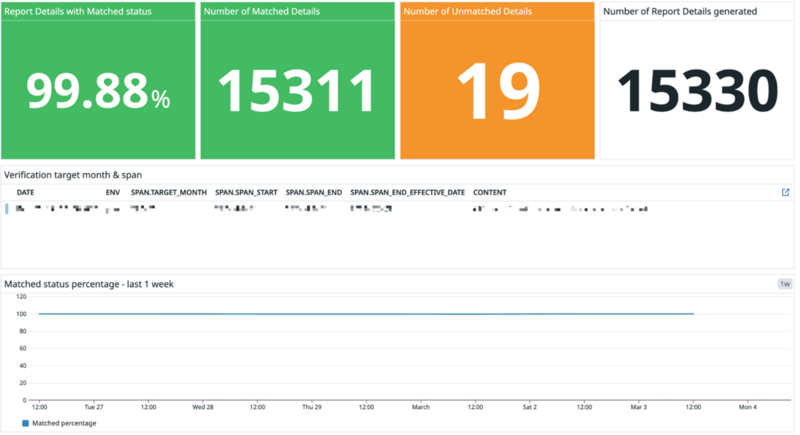Click 'Verification target month & span' title

[x=73, y=175]
